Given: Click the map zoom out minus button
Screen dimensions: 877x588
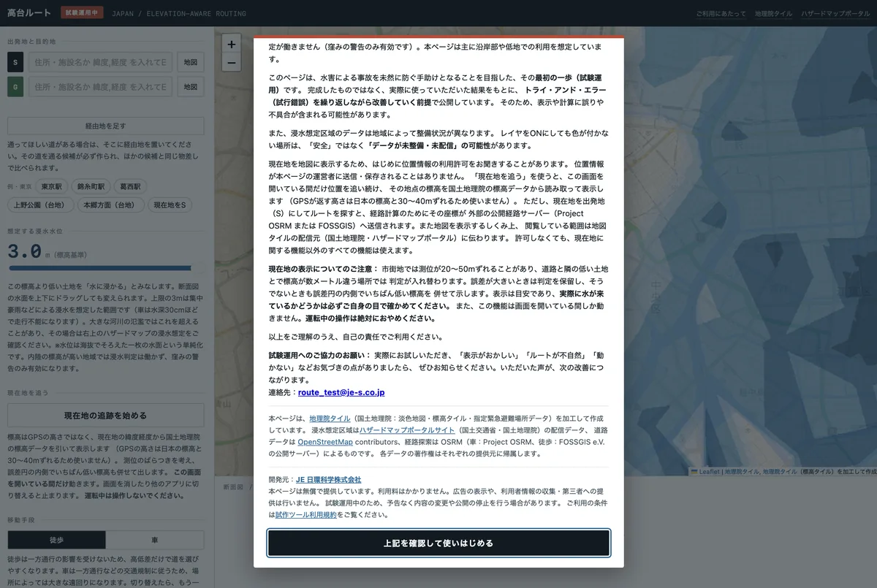Looking at the screenshot, I should tap(231, 63).
